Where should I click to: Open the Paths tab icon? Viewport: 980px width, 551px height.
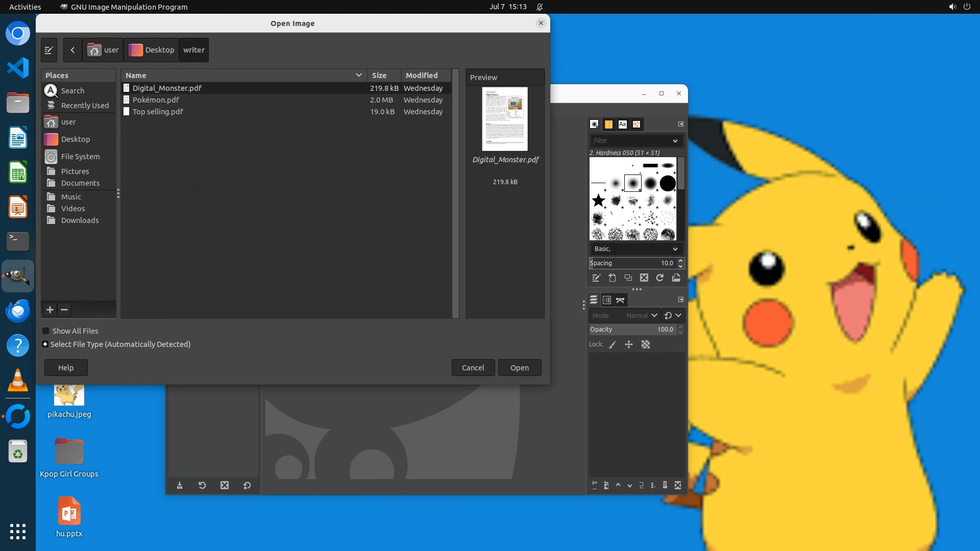(620, 300)
